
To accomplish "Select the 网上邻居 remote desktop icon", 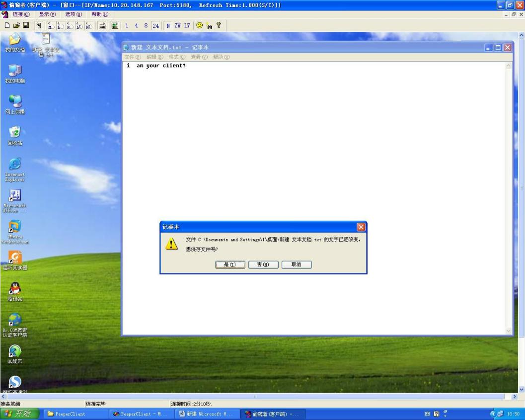I will (x=15, y=105).
